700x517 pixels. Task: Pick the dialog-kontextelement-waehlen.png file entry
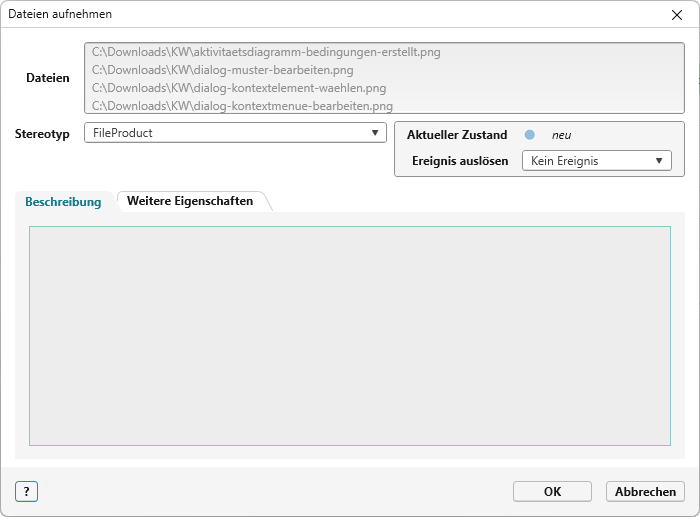tap(238, 88)
